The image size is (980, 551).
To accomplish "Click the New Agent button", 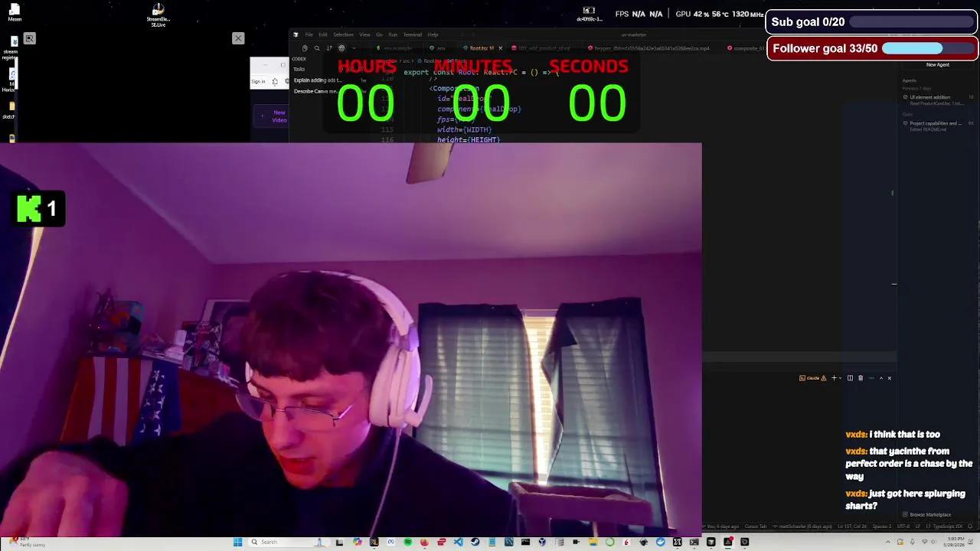I will point(938,65).
